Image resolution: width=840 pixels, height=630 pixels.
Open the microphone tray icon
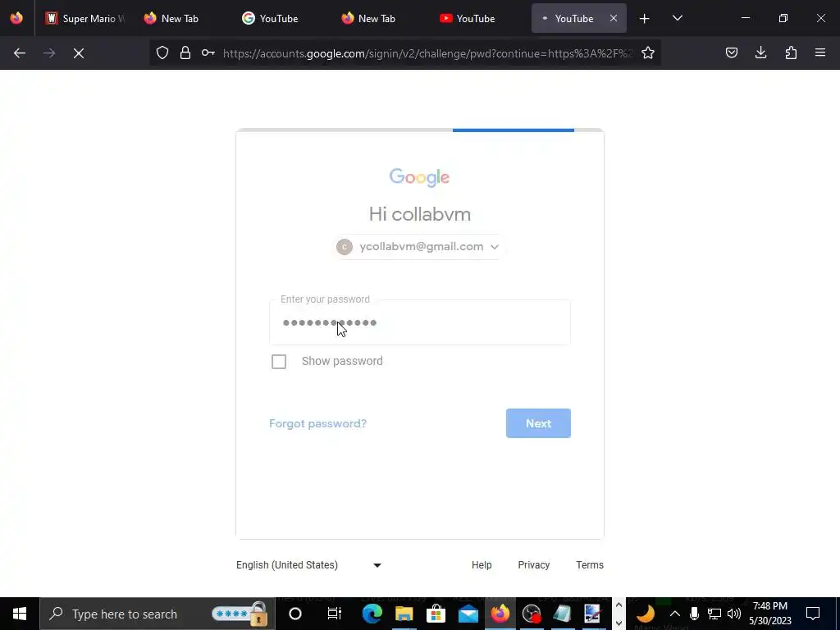694,614
